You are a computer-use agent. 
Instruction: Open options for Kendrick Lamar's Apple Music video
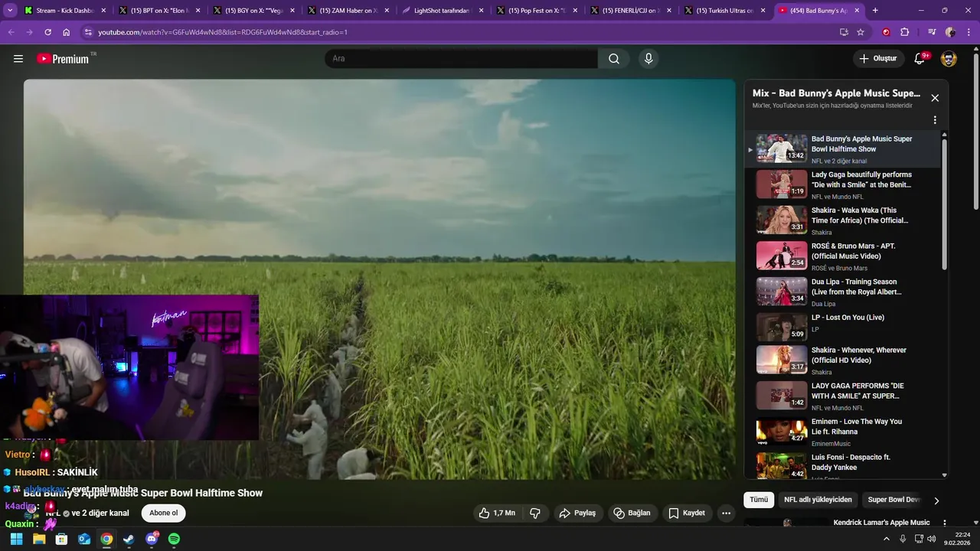pyautogui.click(x=945, y=523)
